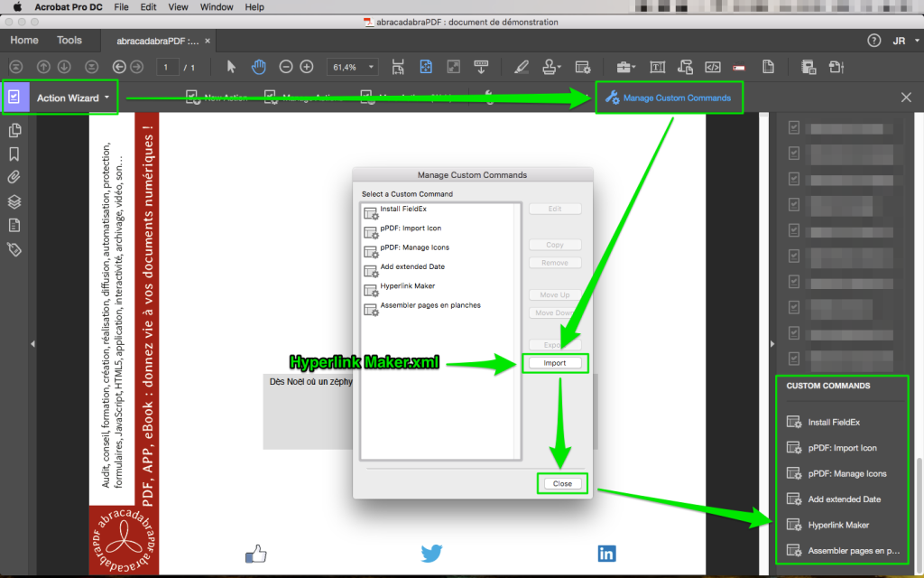Select the Hand tool in the toolbar

coord(258,66)
